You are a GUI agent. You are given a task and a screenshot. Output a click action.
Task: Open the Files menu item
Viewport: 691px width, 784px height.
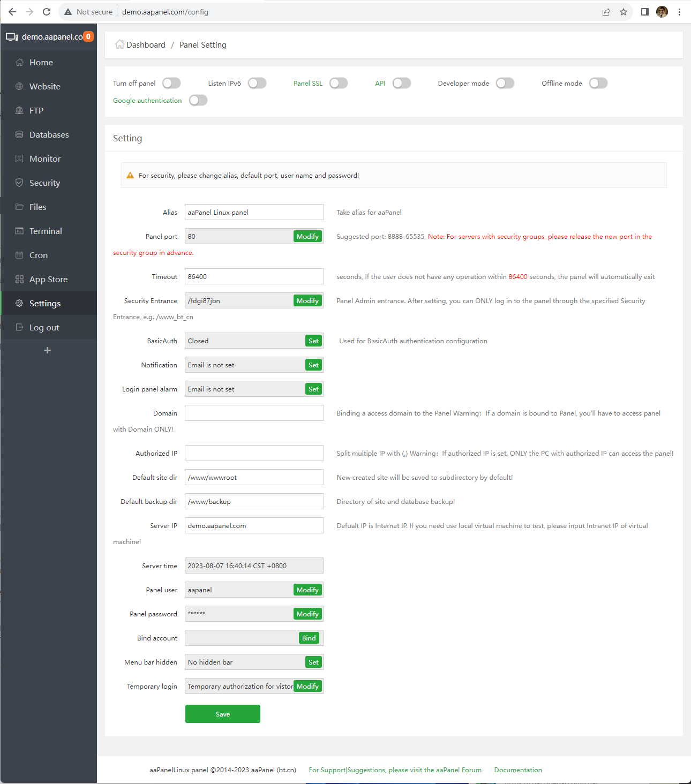click(x=37, y=207)
